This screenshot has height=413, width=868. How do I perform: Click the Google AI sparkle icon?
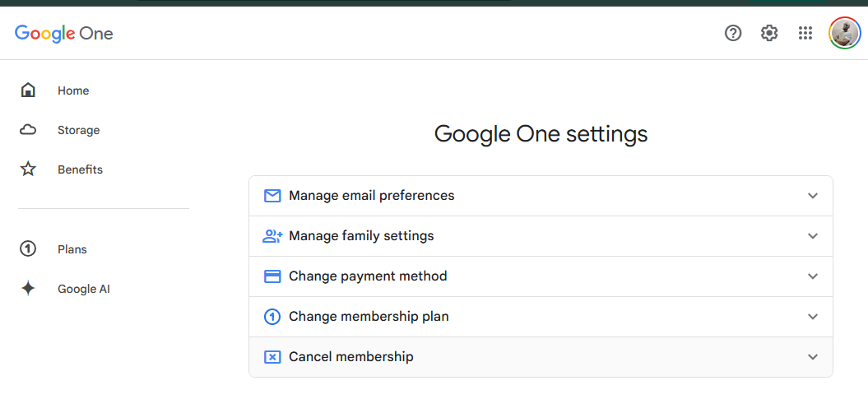click(28, 289)
